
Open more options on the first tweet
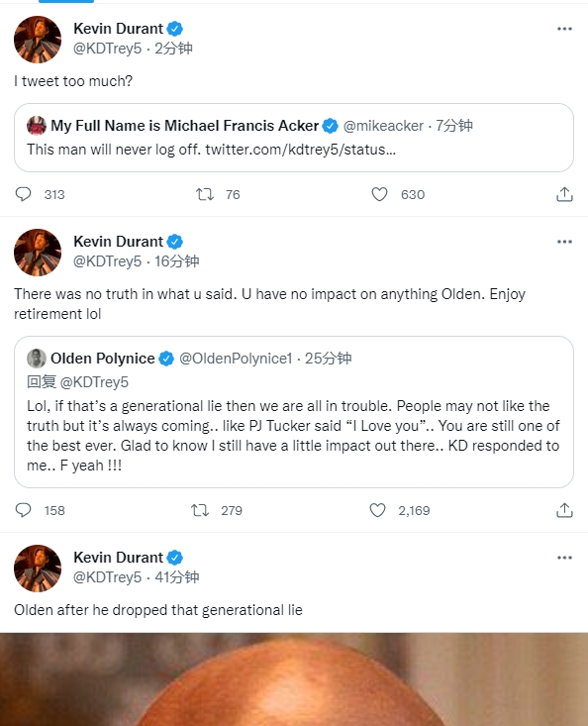pyautogui.click(x=564, y=29)
